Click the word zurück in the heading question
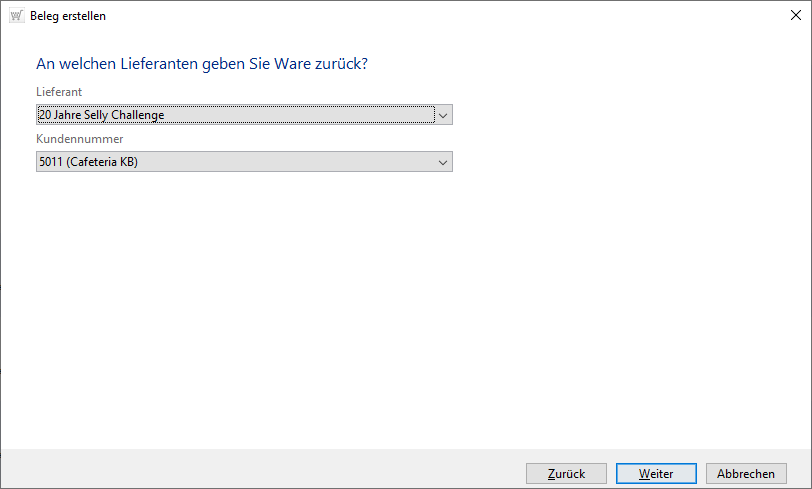The image size is (812, 489). (337, 64)
